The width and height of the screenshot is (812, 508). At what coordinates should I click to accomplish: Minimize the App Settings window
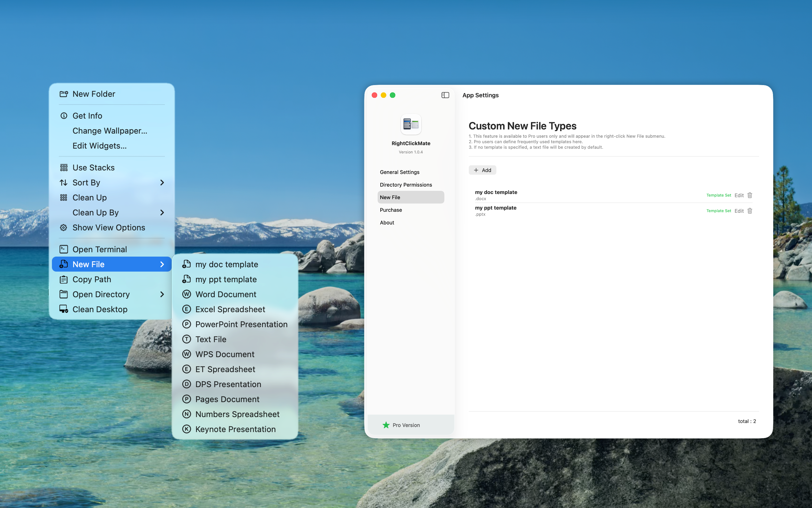383,95
